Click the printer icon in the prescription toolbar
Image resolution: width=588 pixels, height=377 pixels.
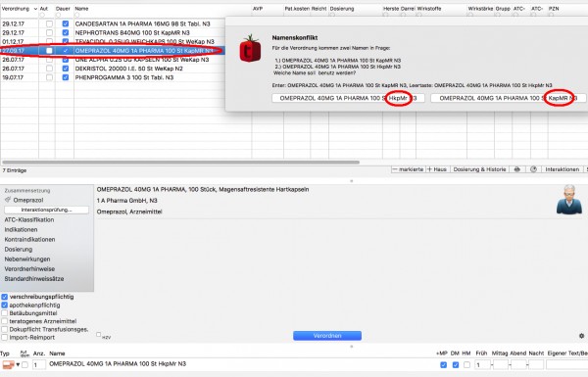coord(517,169)
